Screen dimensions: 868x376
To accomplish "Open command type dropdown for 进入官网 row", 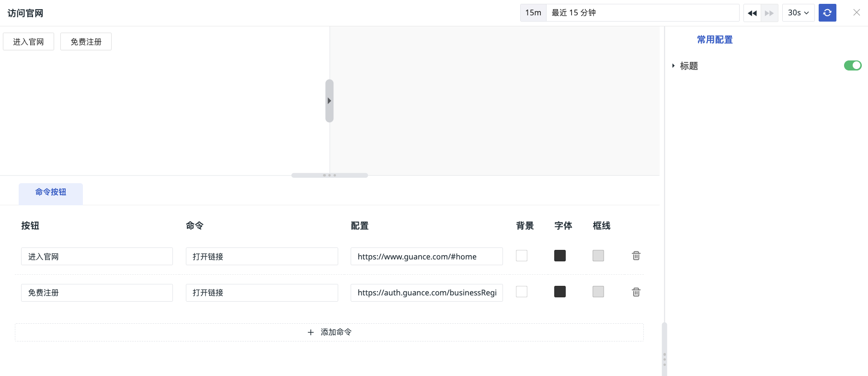I will (x=262, y=257).
